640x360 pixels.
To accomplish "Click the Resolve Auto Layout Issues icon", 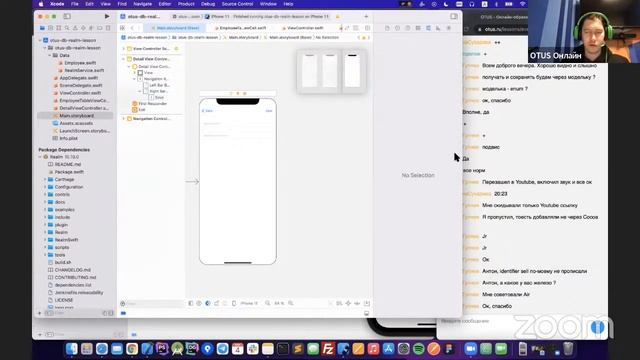I will 357,303.
